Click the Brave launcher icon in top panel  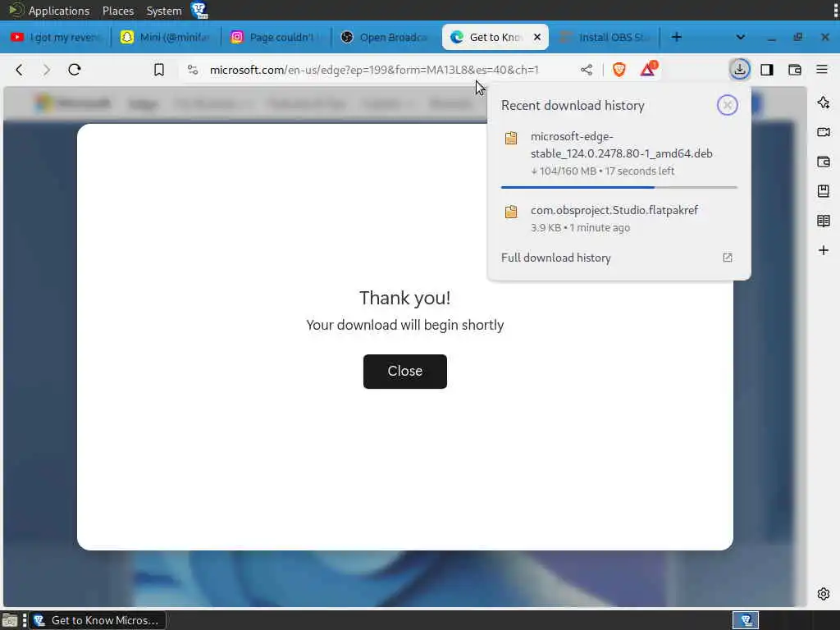(199, 10)
